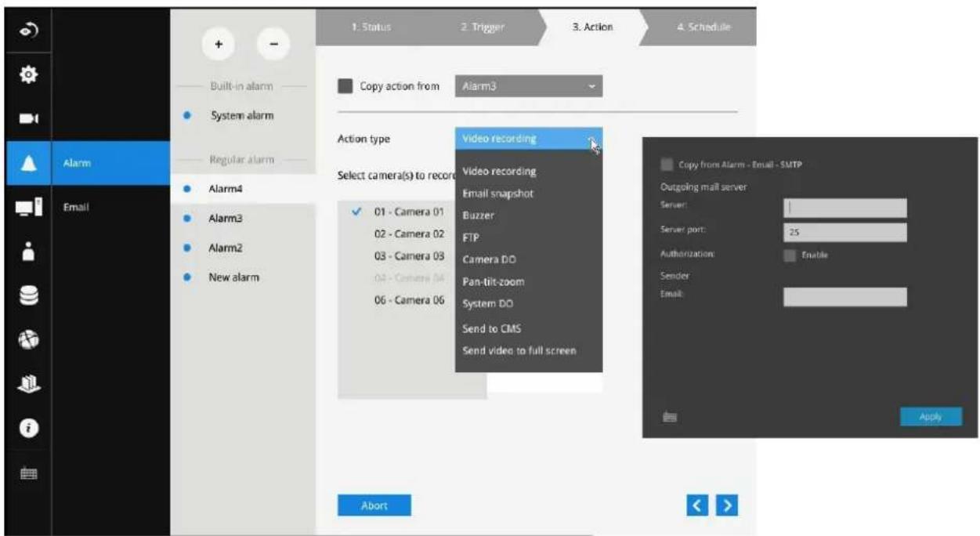Open the Alarm3 copy-from dropdown

point(528,86)
